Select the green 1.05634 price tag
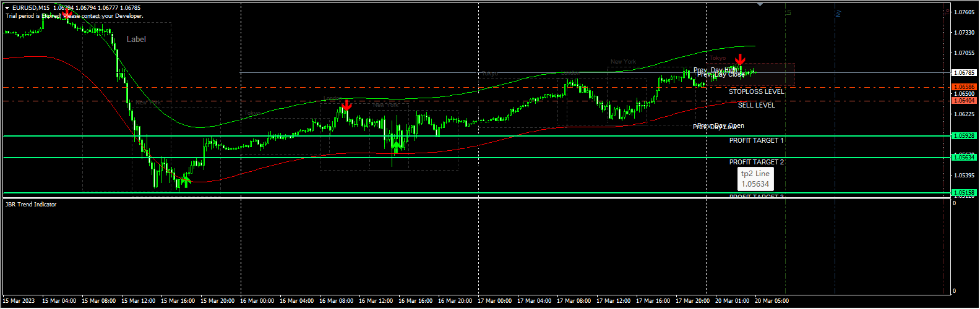This screenshot has width=980, height=309. pyautogui.click(x=964, y=158)
